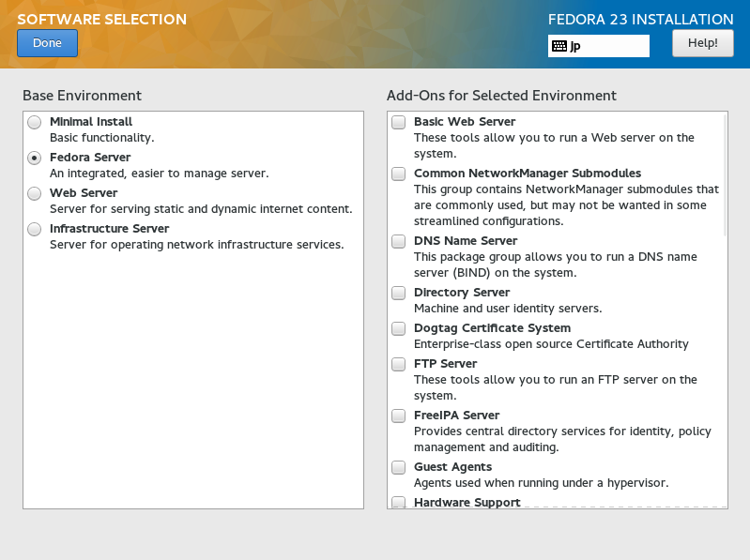Image resolution: width=750 pixels, height=560 pixels.
Task: Open the Help! button
Action: 703,43
